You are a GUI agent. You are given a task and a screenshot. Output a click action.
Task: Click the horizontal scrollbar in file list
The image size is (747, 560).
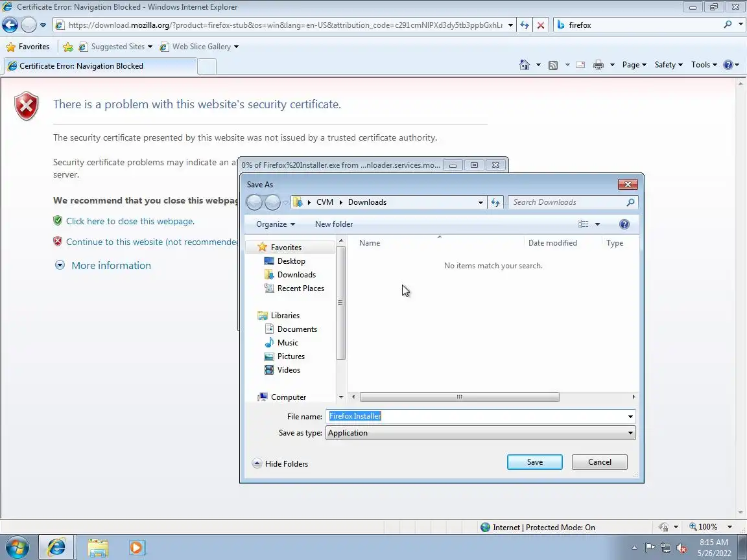click(459, 397)
